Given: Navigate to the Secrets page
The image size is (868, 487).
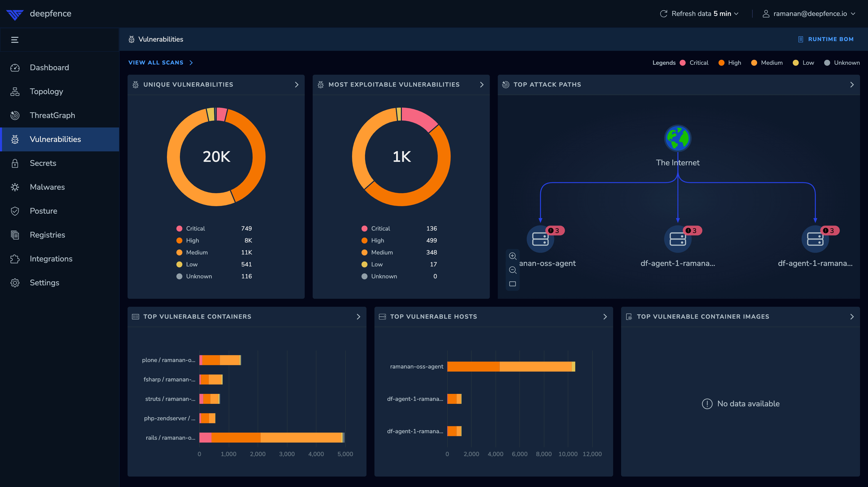Looking at the screenshot, I should (x=60, y=163).
